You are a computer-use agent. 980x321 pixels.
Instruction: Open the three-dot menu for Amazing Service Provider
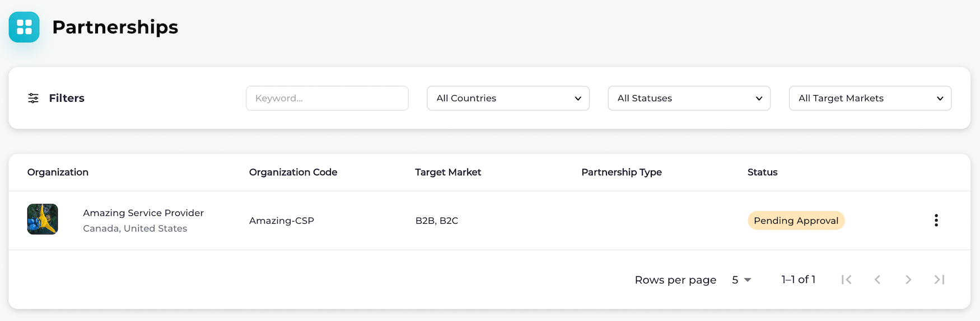click(x=936, y=220)
